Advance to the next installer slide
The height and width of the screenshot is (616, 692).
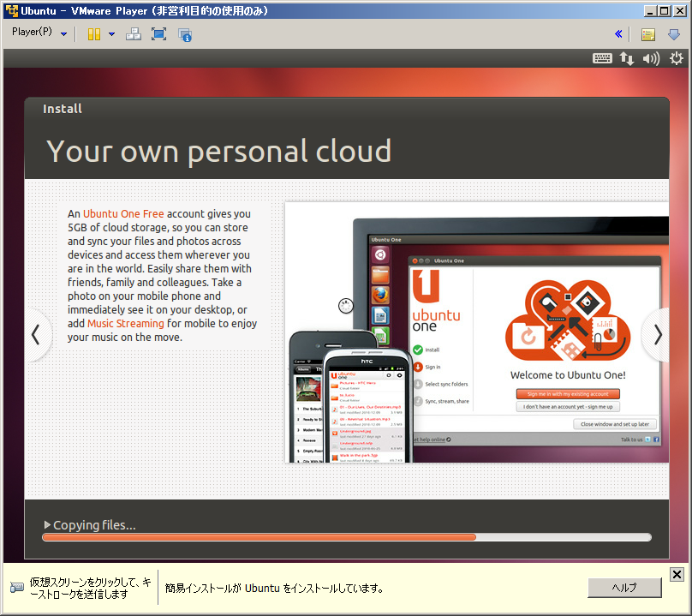click(657, 335)
